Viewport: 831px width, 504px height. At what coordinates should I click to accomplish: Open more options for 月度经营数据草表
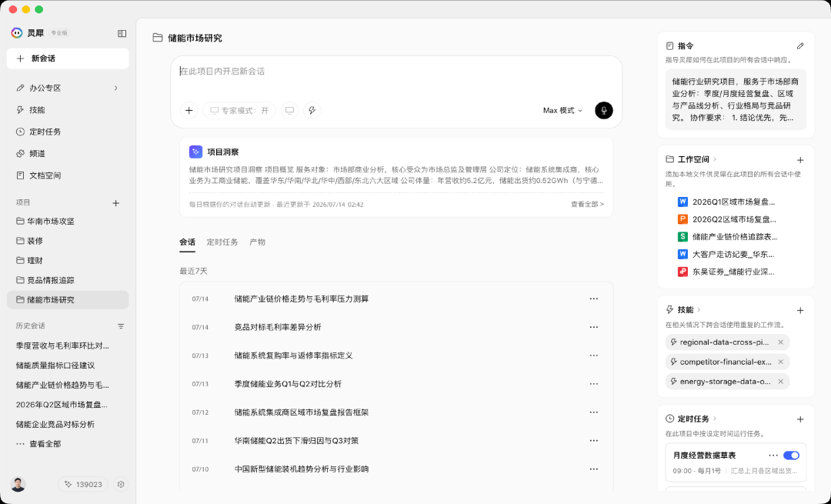tap(773, 456)
